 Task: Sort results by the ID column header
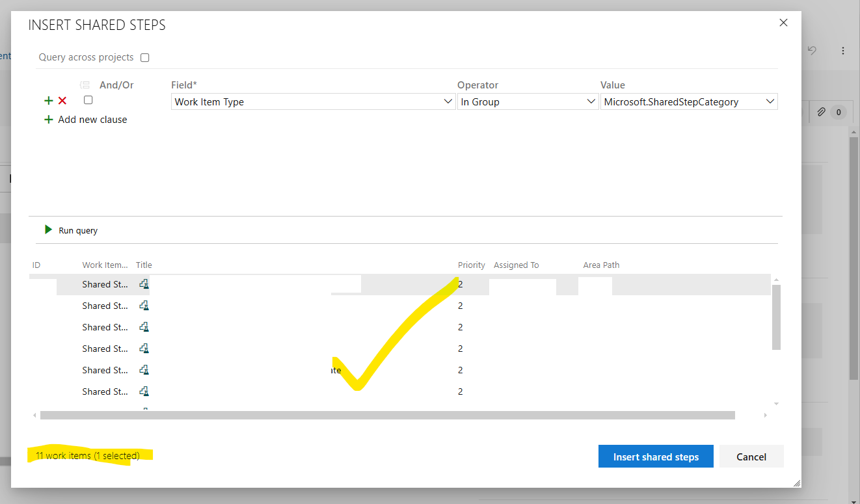36,265
